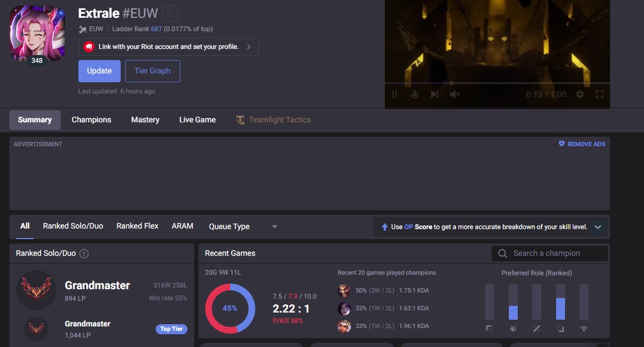644x347 pixels.
Task: Click the skip-next icon in the video player
Action: pyautogui.click(x=434, y=95)
